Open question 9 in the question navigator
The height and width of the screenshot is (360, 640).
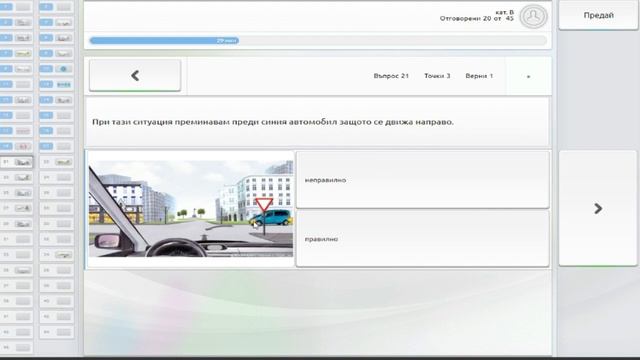16,69
